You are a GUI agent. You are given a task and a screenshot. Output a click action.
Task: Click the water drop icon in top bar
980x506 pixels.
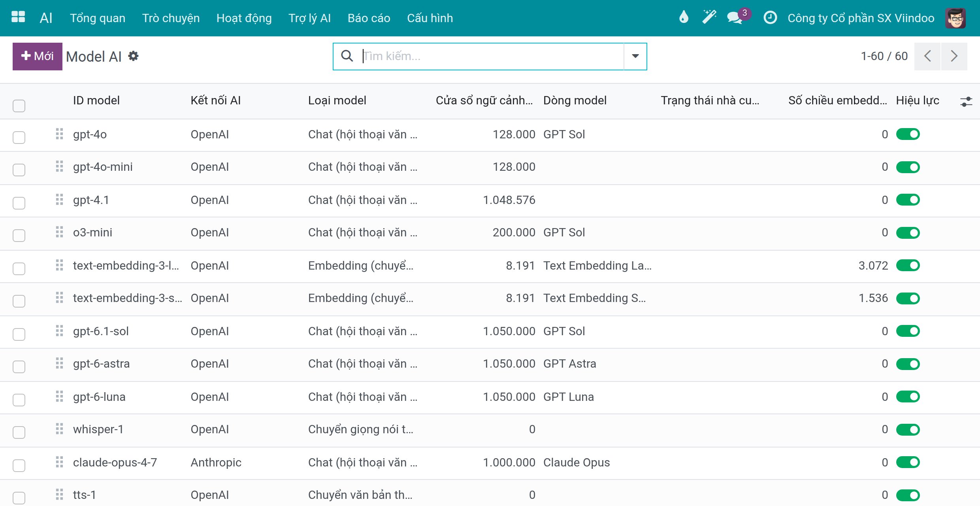tap(684, 17)
